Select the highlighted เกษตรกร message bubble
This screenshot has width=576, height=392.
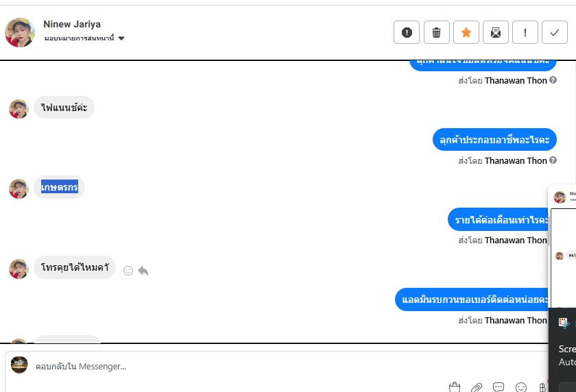click(x=59, y=187)
